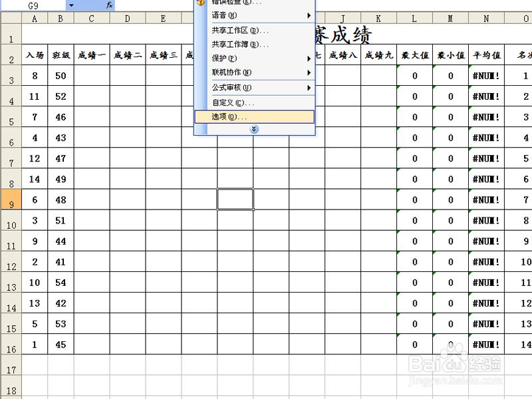This screenshot has width=532, height=399.
Task: Click class cell containing 45
Action: coord(61,344)
